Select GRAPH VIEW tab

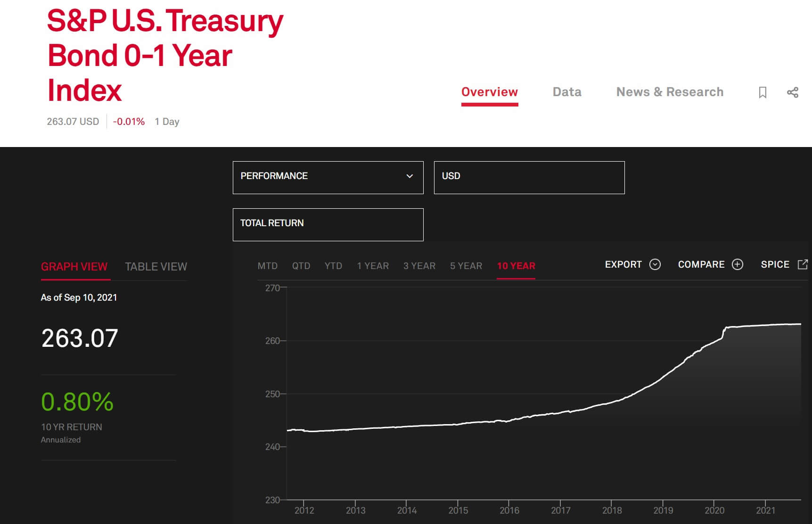[x=74, y=267]
